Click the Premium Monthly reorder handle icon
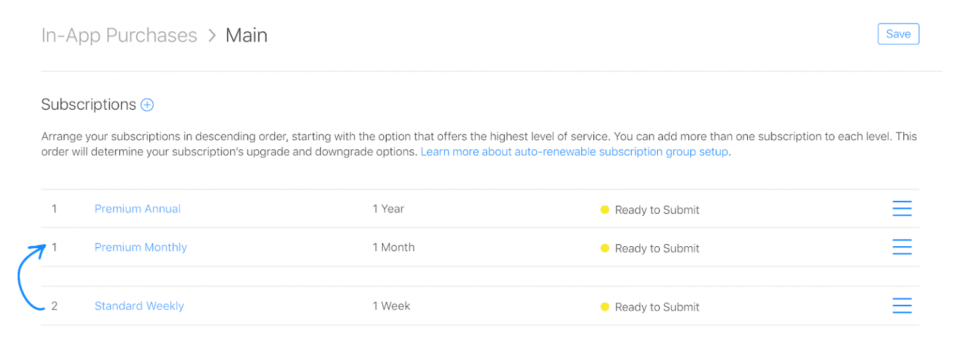The image size is (980, 354). tap(902, 247)
